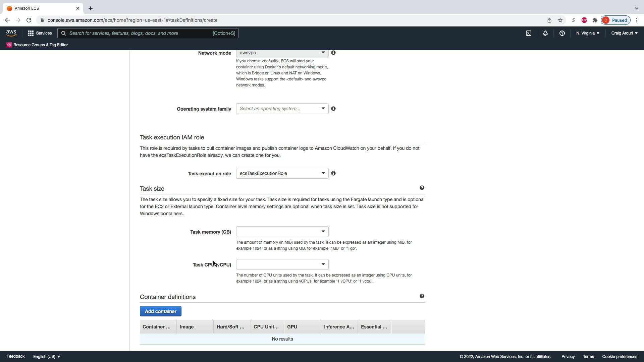Open the AWS CloudShell icon

pyautogui.click(x=529, y=33)
